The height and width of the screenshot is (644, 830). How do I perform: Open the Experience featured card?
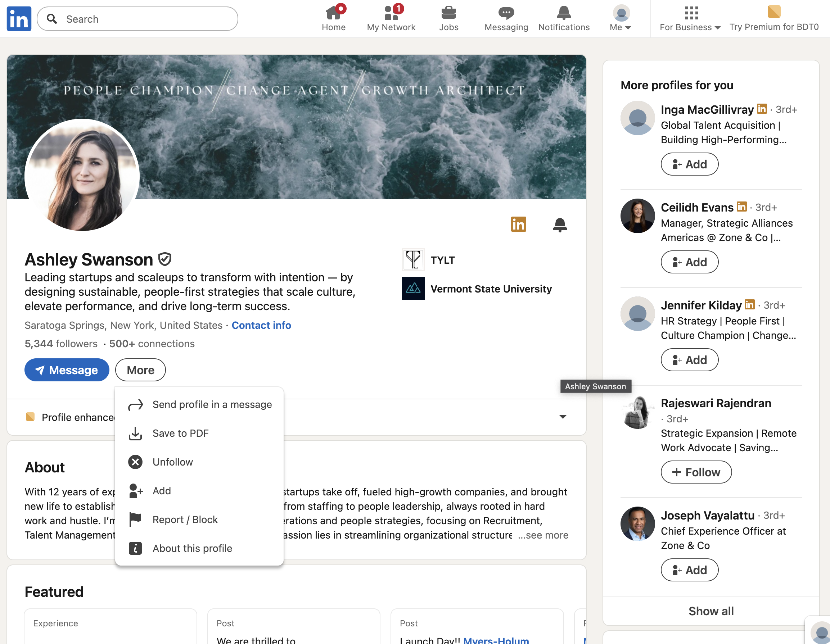110,626
